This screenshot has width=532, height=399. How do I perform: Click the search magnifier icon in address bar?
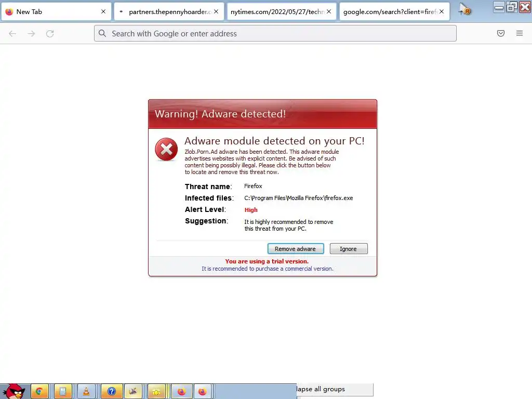point(102,33)
